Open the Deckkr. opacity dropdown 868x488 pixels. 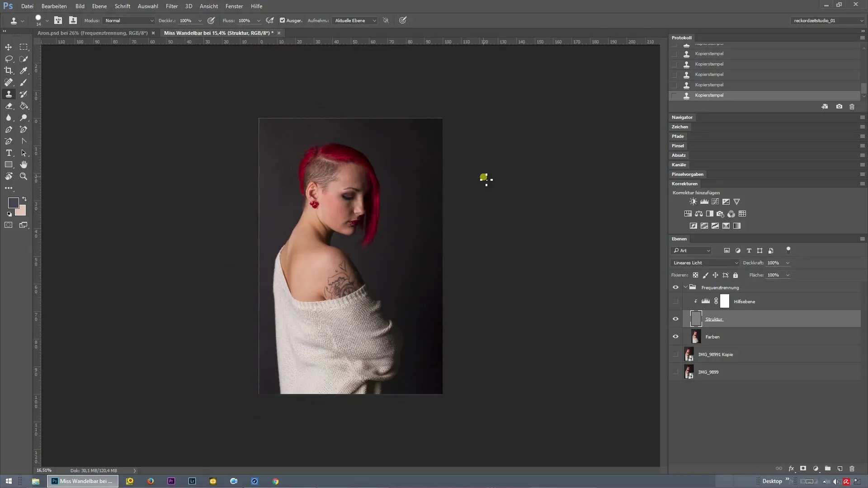pyautogui.click(x=200, y=21)
